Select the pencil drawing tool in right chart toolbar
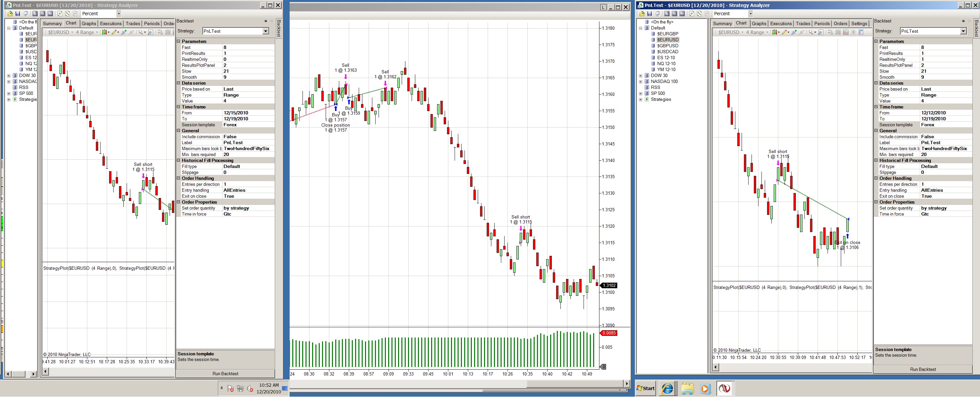 (785, 32)
